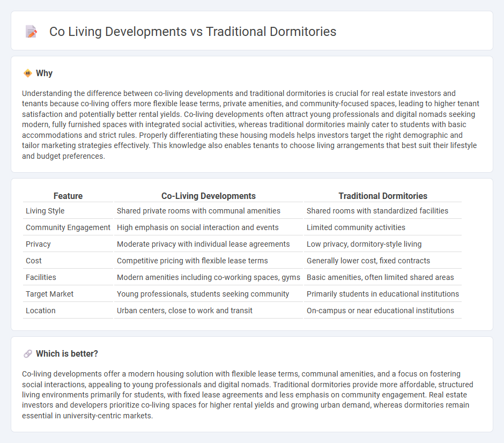Select the Cost row label
The height and width of the screenshot is (443, 504).
coord(34,261)
